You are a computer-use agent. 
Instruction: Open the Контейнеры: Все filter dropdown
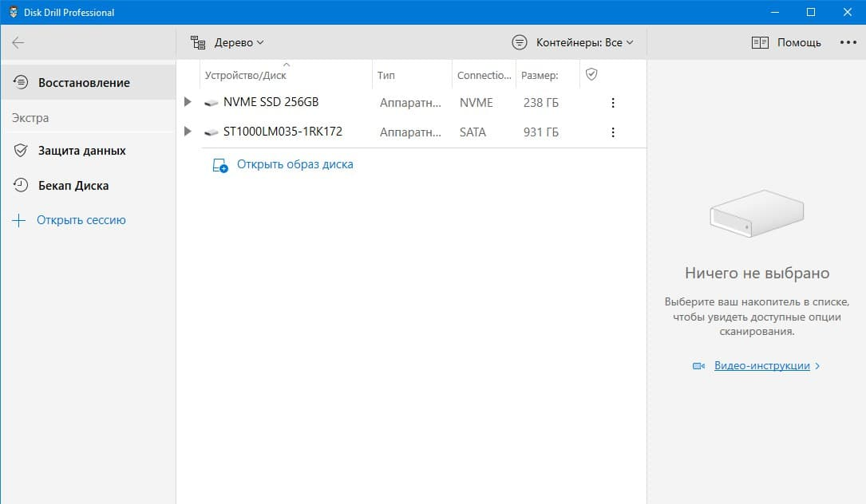[573, 42]
